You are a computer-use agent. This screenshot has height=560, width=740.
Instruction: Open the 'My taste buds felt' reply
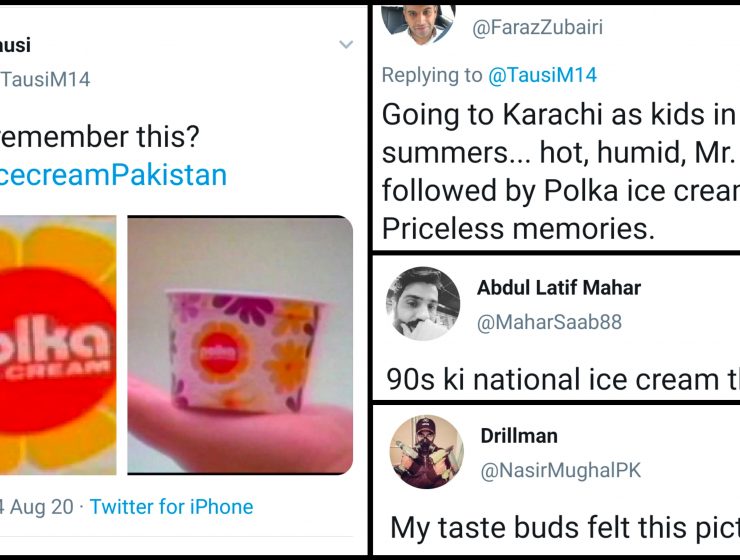coord(564,527)
